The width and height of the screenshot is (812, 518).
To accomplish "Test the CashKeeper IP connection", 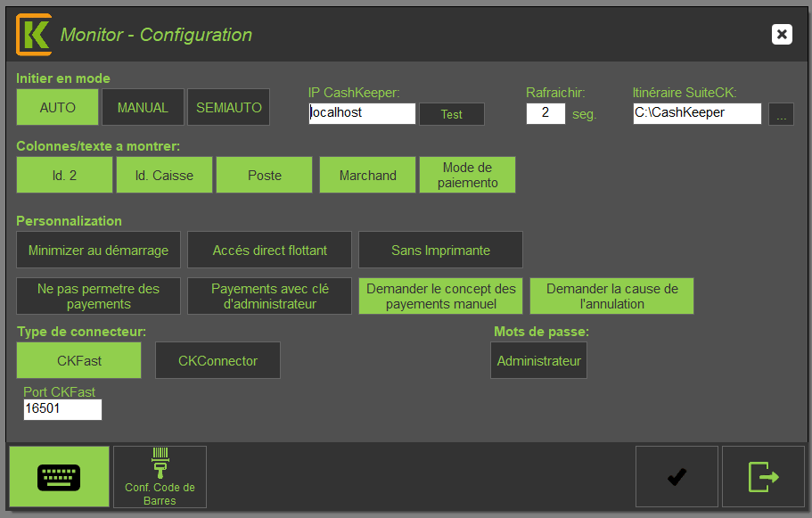I will point(452,114).
